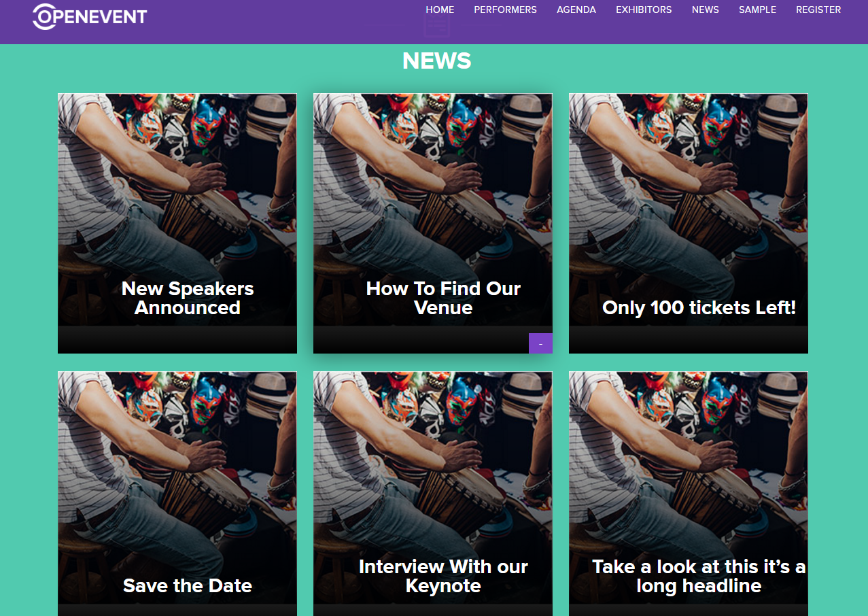Click the NEWS section heading
The height and width of the screenshot is (616, 868).
point(436,61)
